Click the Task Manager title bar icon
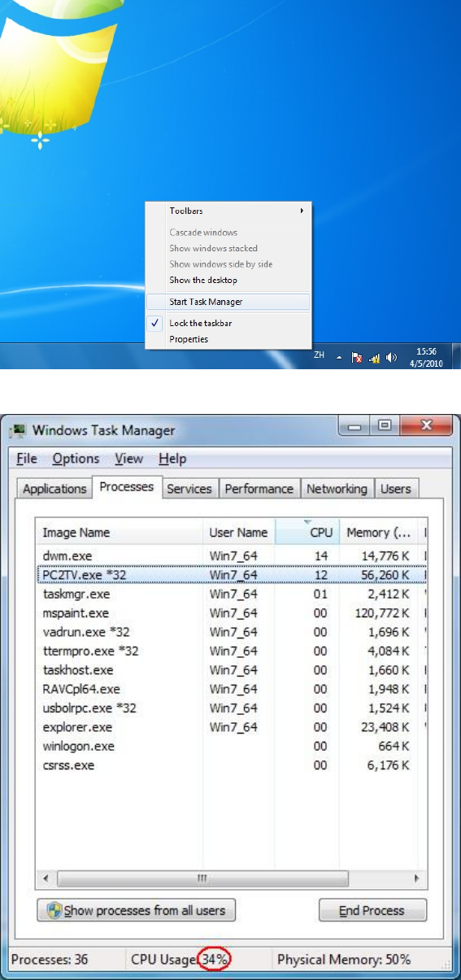This screenshot has height=980, width=461. coord(18,429)
